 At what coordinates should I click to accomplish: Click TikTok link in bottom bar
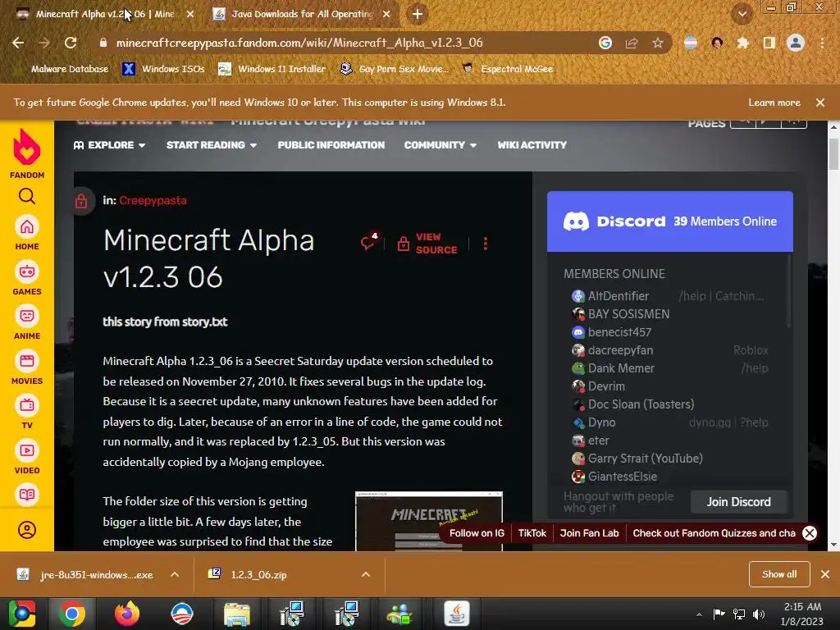click(532, 533)
